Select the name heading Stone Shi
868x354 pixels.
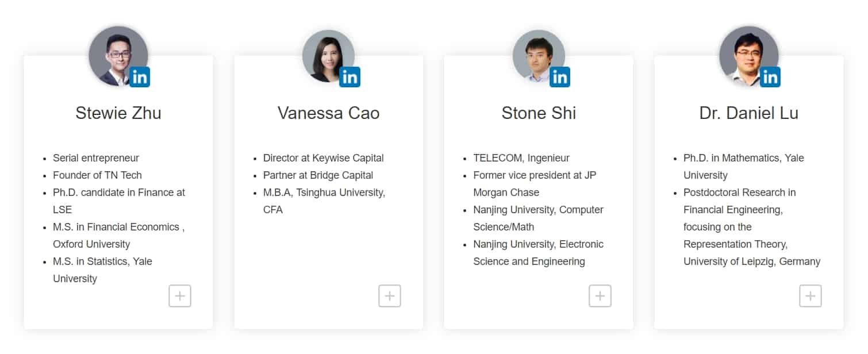point(539,113)
